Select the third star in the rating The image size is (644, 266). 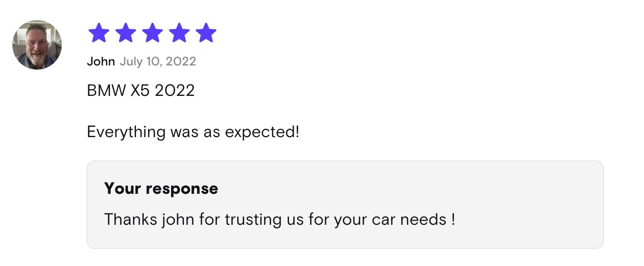click(152, 32)
